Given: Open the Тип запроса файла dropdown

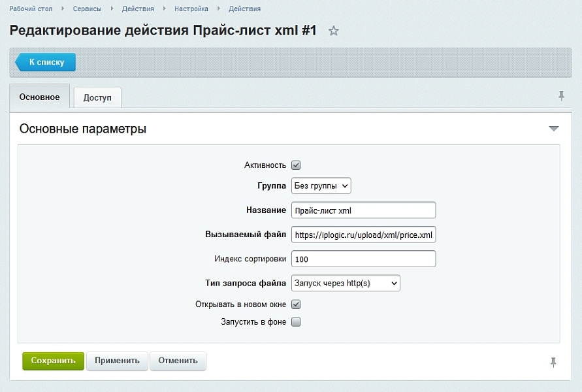Looking at the screenshot, I should [345, 283].
